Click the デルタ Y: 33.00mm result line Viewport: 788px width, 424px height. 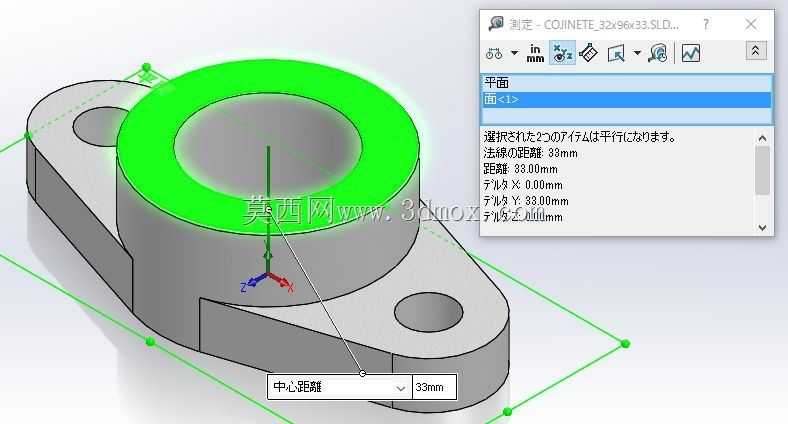[x=526, y=201]
